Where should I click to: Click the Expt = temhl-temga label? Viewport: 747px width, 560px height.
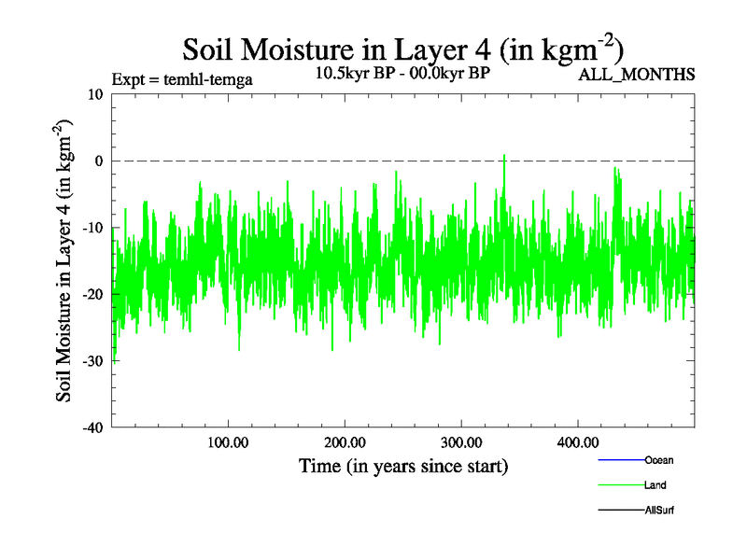coord(181,79)
